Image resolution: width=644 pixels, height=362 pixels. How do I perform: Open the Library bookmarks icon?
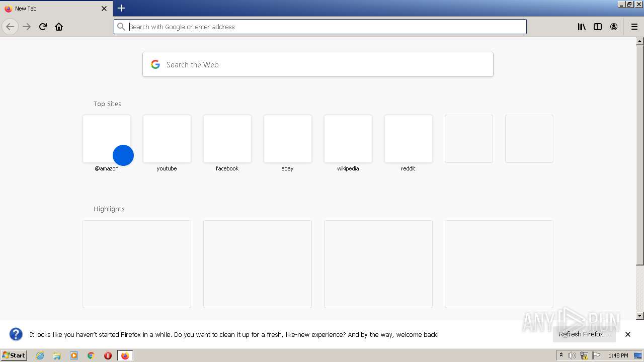[x=582, y=27]
